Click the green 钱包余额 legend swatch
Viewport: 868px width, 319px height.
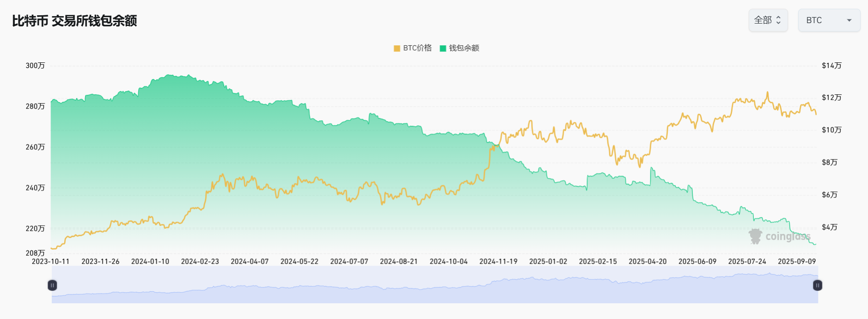443,49
